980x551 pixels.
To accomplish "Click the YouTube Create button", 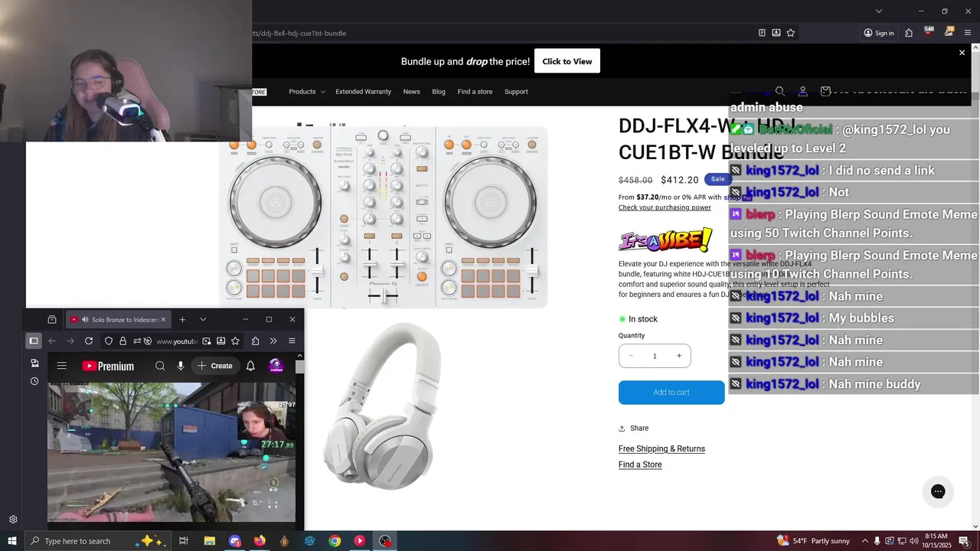I will (214, 366).
